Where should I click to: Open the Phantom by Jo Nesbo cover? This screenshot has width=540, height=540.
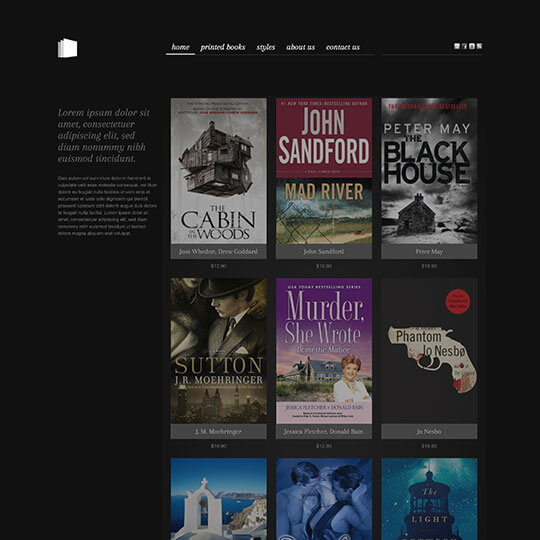[x=429, y=351]
